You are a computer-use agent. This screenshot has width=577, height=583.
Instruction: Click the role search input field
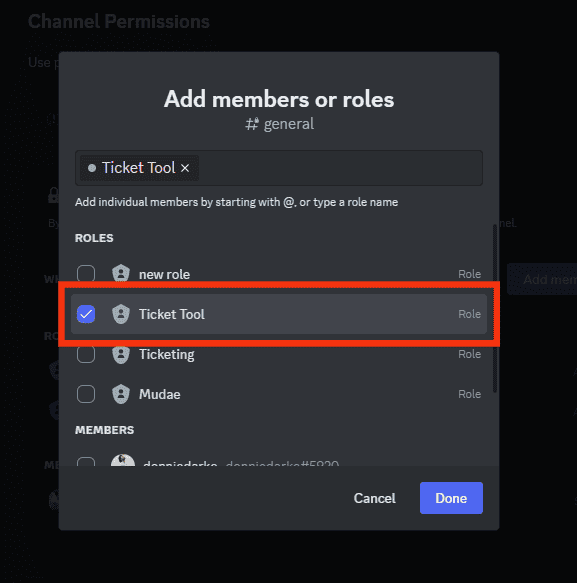click(279, 168)
